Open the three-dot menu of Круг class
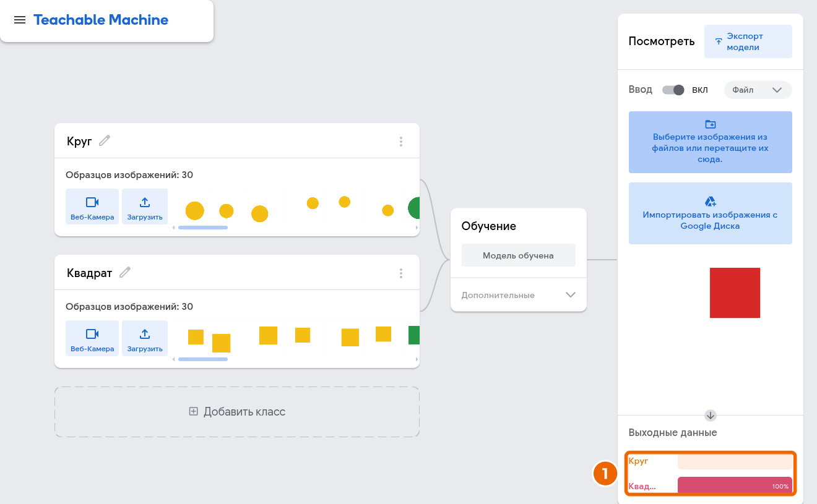The height and width of the screenshot is (504, 817). tap(401, 142)
